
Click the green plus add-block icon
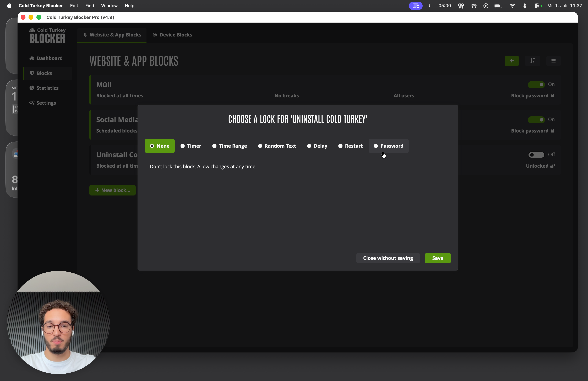click(x=512, y=61)
